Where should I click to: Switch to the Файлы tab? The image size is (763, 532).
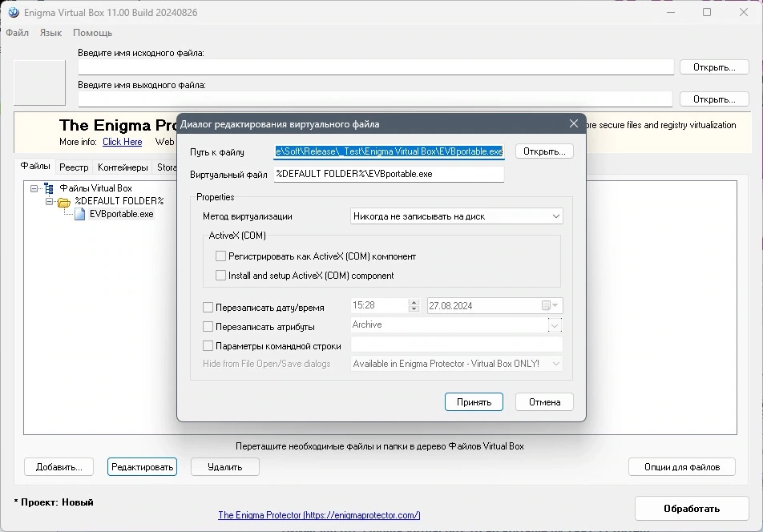[x=35, y=167]
